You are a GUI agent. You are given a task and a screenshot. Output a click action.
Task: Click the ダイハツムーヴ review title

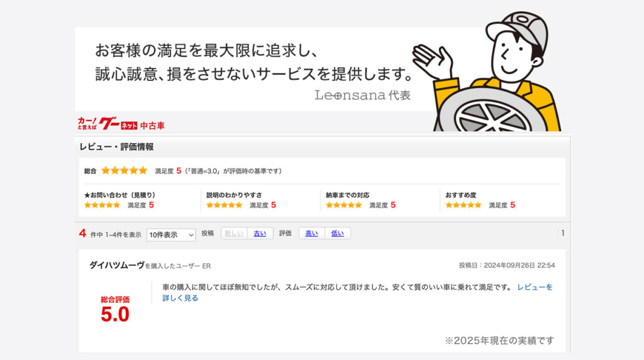coord(116,266)
